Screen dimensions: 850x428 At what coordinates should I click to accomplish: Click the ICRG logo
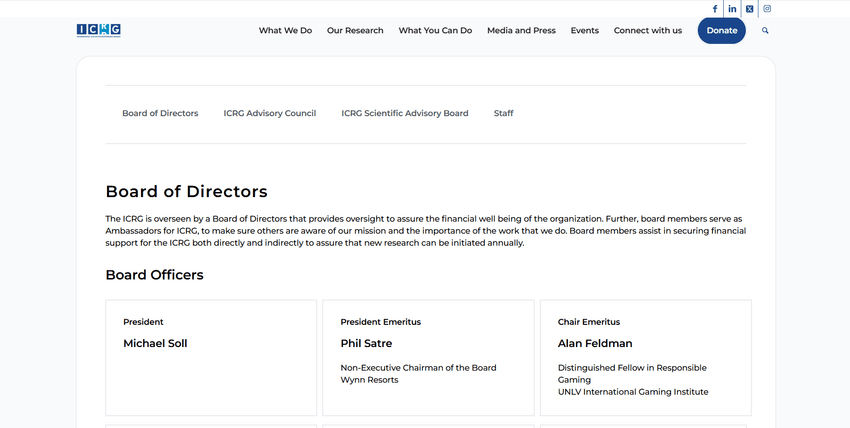[99, 30]
